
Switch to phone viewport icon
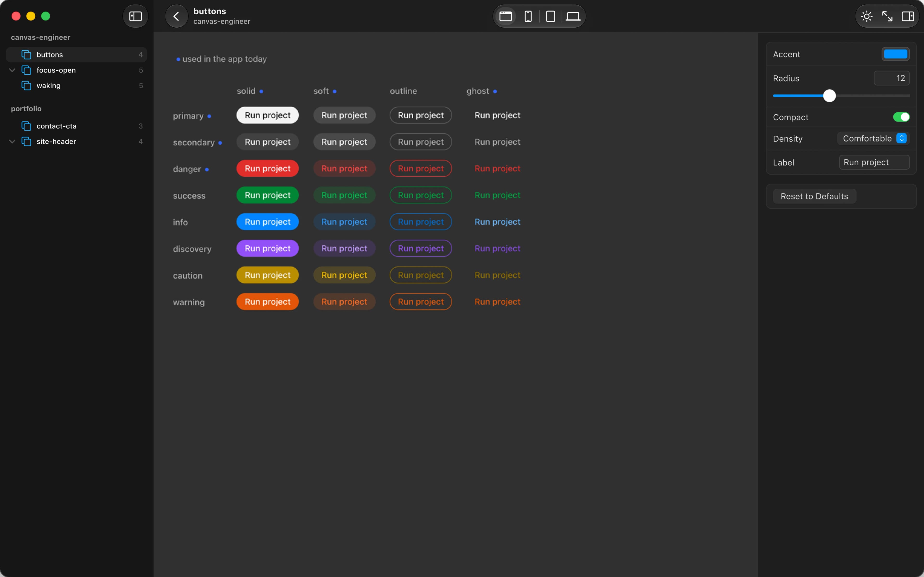[x=528, y=16]
